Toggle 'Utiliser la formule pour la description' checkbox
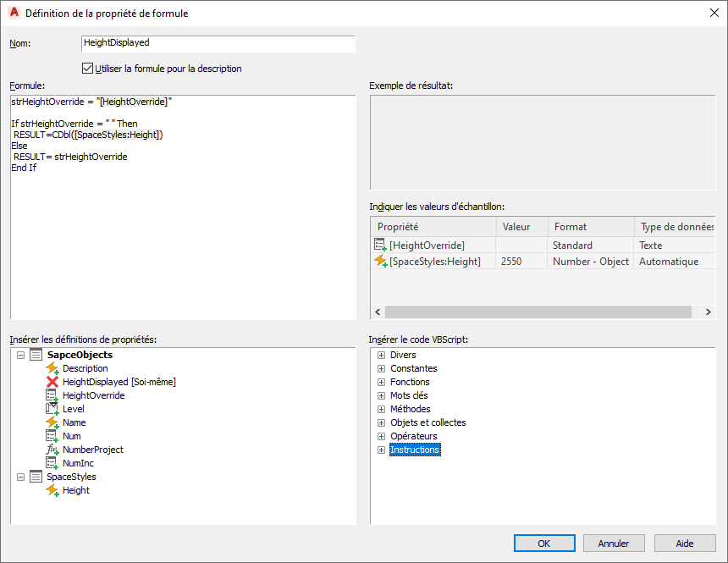This screenshot has height=563, width=728. point(87,69)
